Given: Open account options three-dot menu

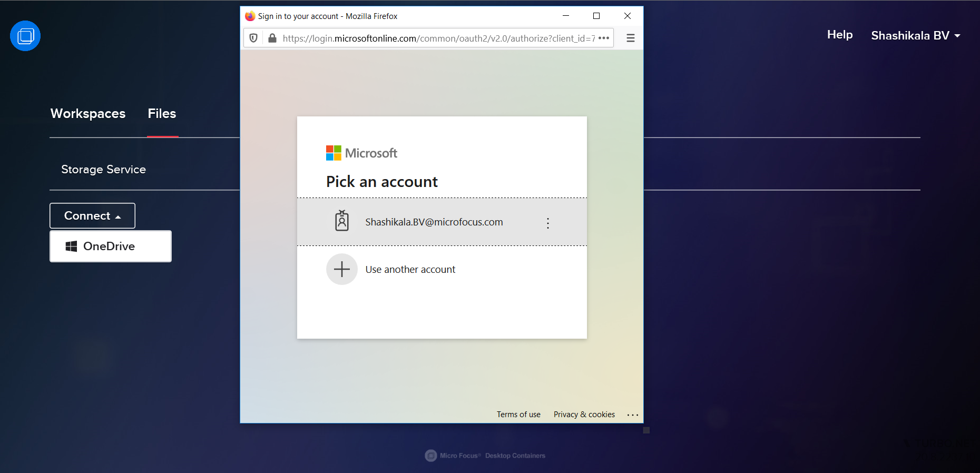Looking at the screenshot, I should tap(548, 223).
